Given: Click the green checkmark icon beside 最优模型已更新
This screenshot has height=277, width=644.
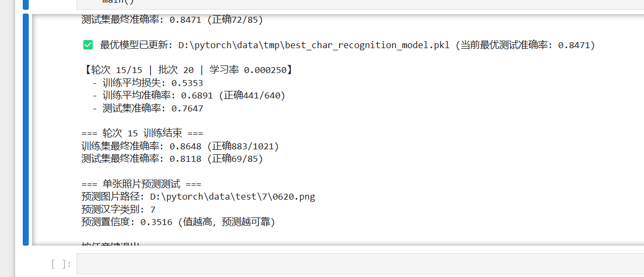Looking at the screenshot, I should 88,45.
